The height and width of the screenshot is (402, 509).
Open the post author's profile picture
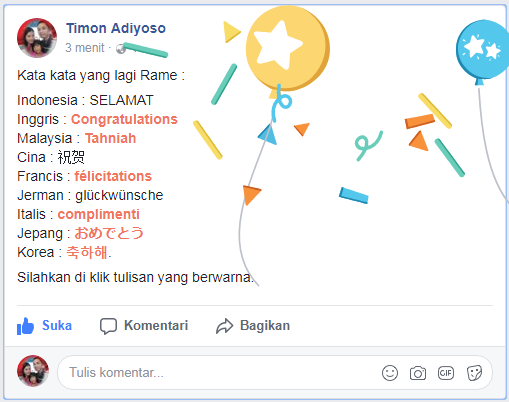(37, 38)
